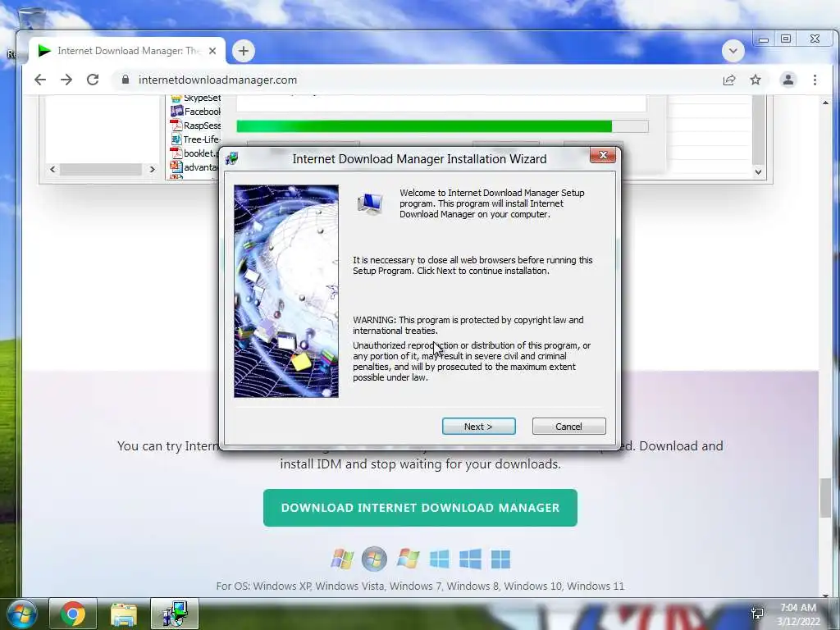This screenshot has width=840, height=630.
Task: Click the lock icon in the address bar
Action: point(126,80)
